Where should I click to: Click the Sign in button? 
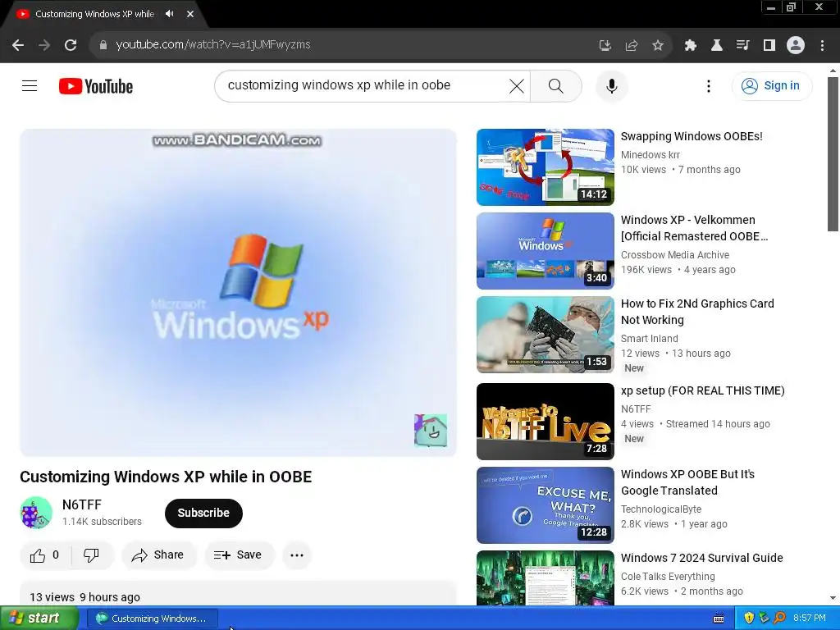(x=771, y=85)
